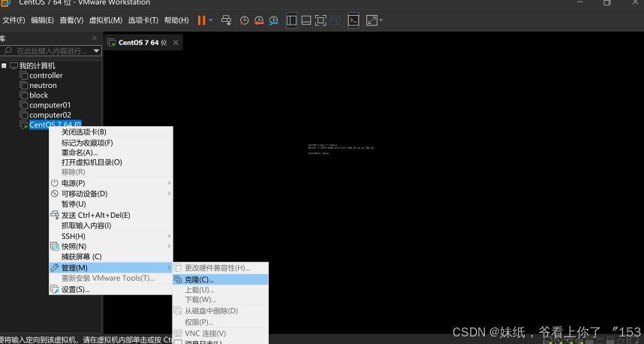The width and height of the screenshot is (644, 344).
Task: Click the disabled Unity mode icon
Action: [x=336, y=20]
